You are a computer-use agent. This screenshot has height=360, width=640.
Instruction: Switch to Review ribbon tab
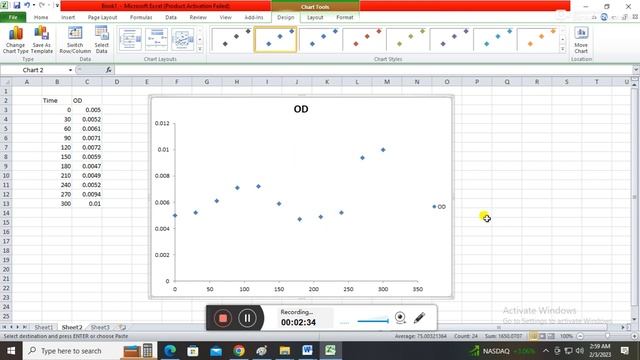point(198,18)
